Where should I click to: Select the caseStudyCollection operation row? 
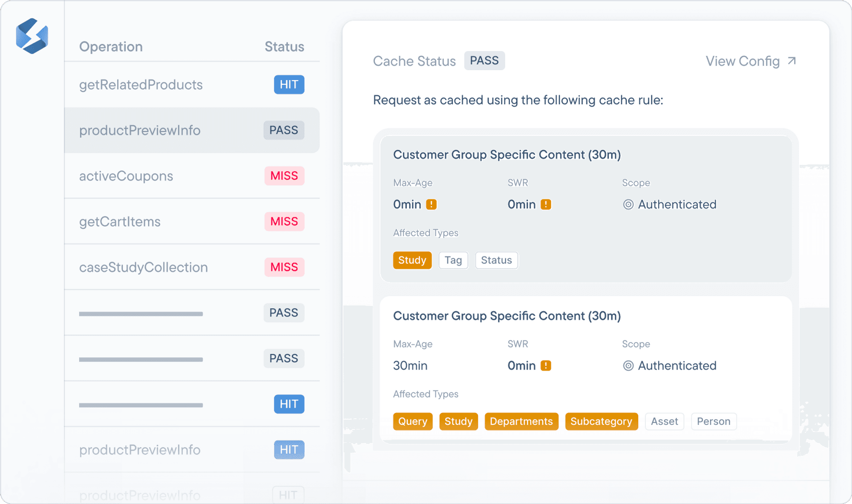pos(143,267)
